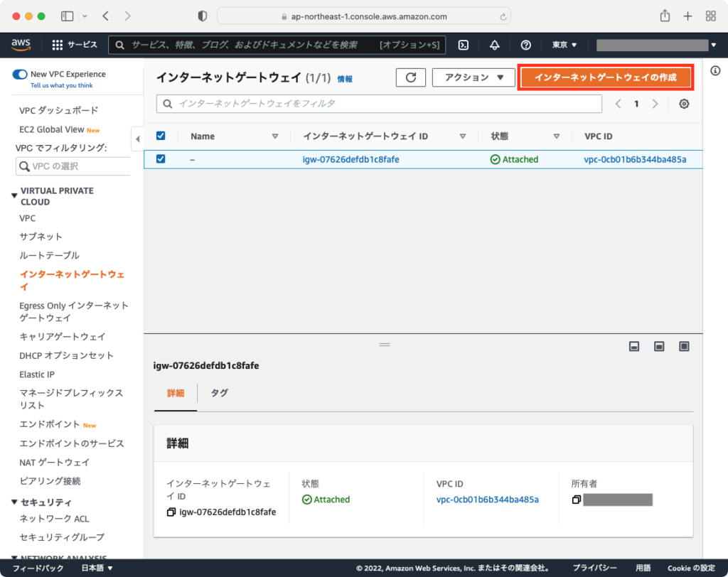Open セキュリティグループ in the sidebar
Screen dimensions: 728x577
[x=62, y=537]
